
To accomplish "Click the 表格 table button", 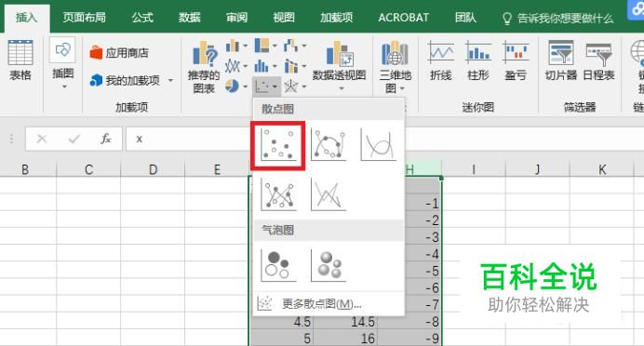I will tap(20, 60).
